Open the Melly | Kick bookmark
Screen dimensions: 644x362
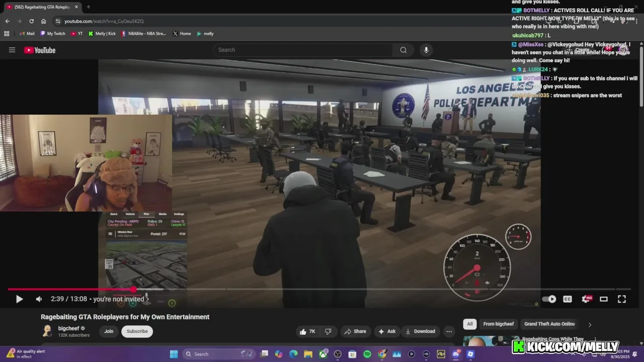click(102, 34)
